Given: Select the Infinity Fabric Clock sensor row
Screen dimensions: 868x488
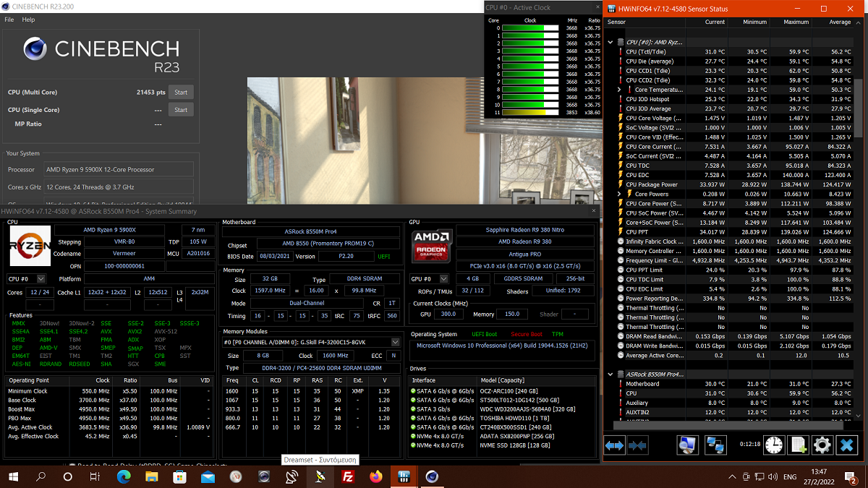Looking at the screenshot, I should pos(730,241).
